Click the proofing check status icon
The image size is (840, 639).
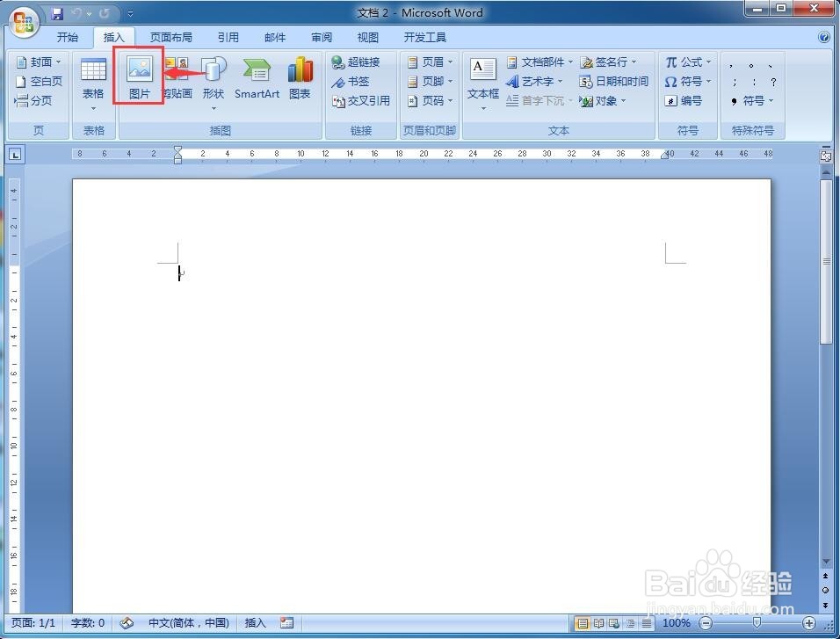click(x=127, y=623)
